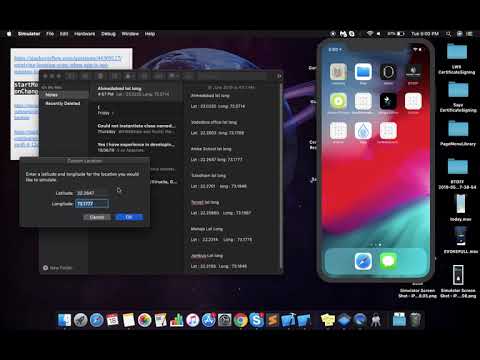The width and height of the screenshot is (480, 360).
Task: Open Finder from the Dock
Action: click(x=65, y=320)
